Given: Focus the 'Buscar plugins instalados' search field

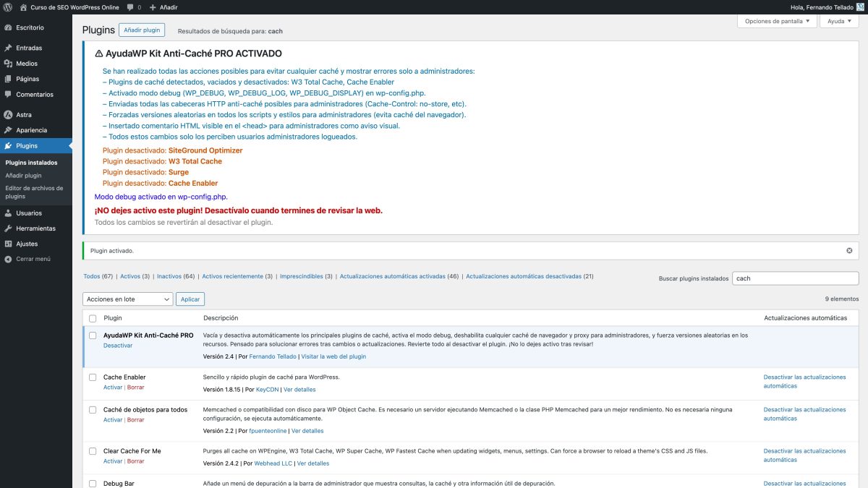Looking at the screenshot, I should coord(795,278).
